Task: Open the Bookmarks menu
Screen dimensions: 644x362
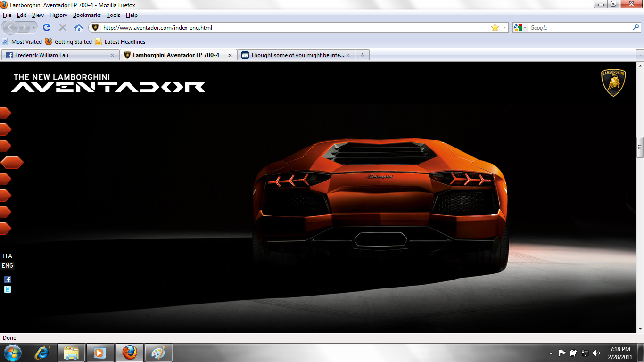Action: (87, 15)
